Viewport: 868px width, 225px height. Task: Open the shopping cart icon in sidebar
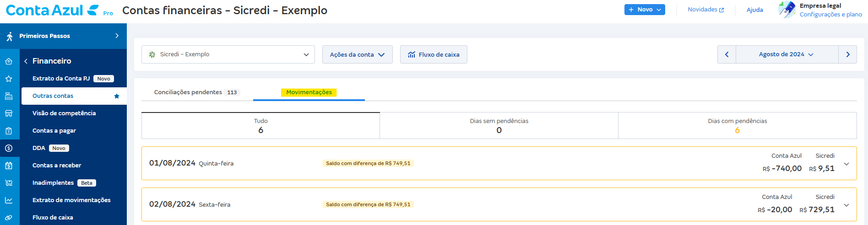[x=9, y=183]
